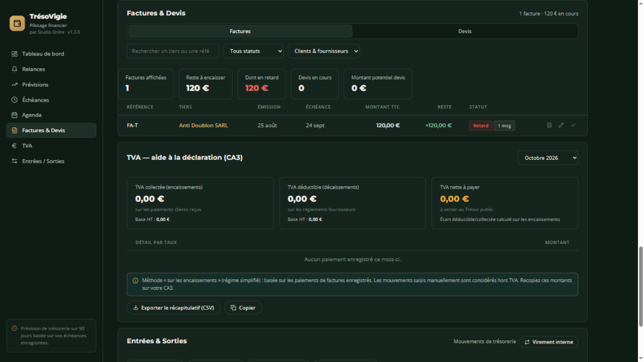
Task: Click the info icon in the CA3 method note
Action: (x=136, y=281)
